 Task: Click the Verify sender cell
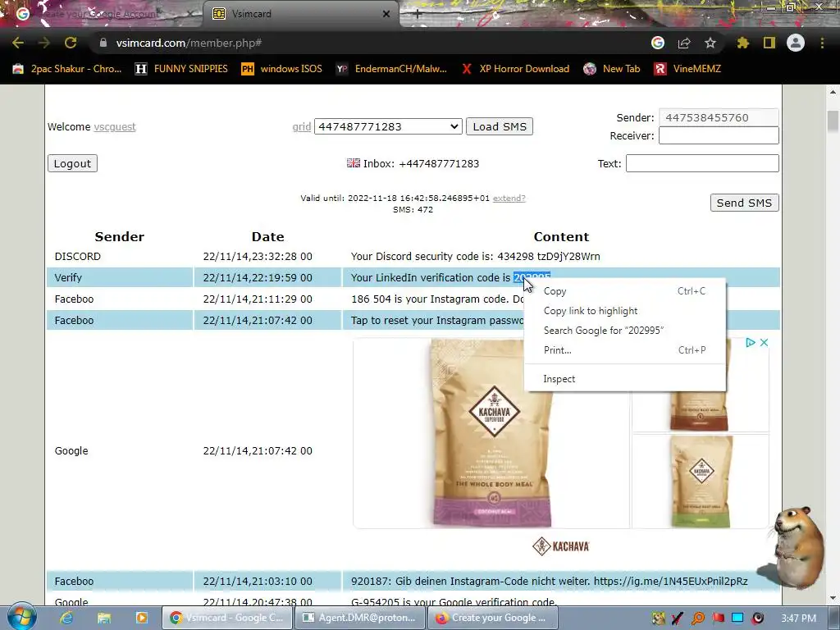pos(120,277)
